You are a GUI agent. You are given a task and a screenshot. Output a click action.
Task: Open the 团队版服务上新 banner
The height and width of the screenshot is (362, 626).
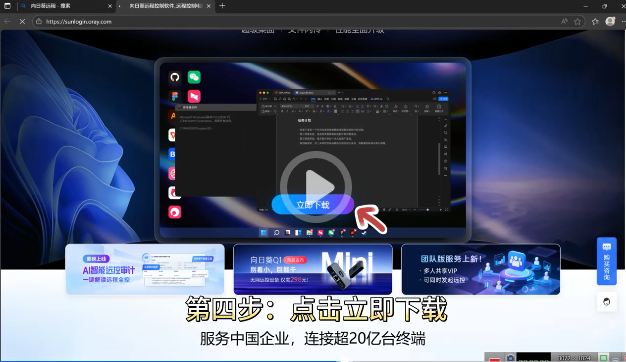coord(481,269)
